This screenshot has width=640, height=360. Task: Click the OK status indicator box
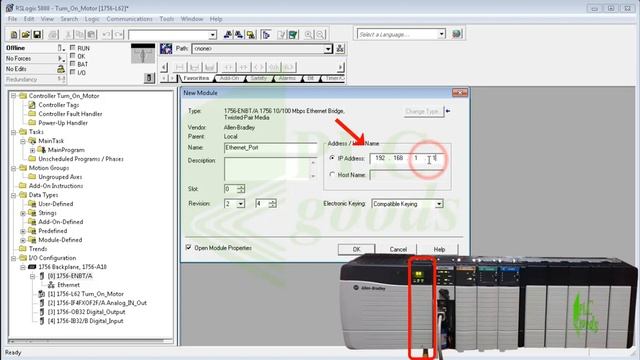point(73,56)
